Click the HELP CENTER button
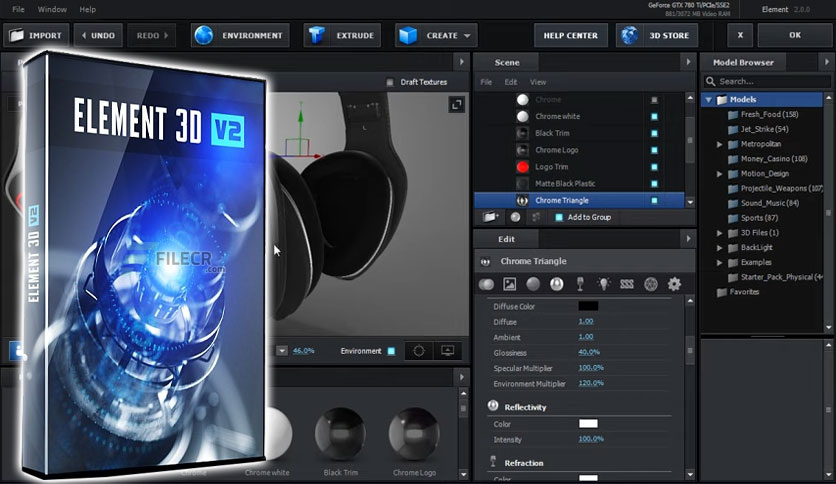Viewport: 836px width, 484px height. [570, 35]
